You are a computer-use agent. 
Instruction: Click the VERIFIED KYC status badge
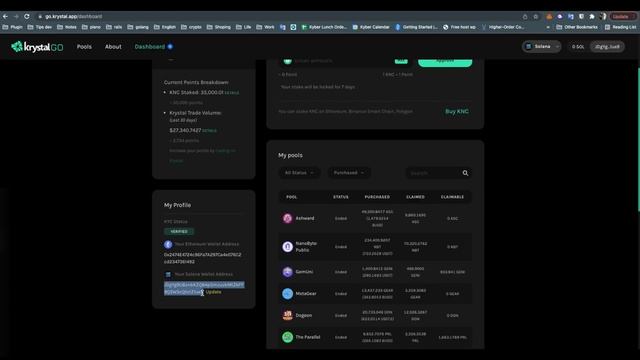(x=179, y=231)
